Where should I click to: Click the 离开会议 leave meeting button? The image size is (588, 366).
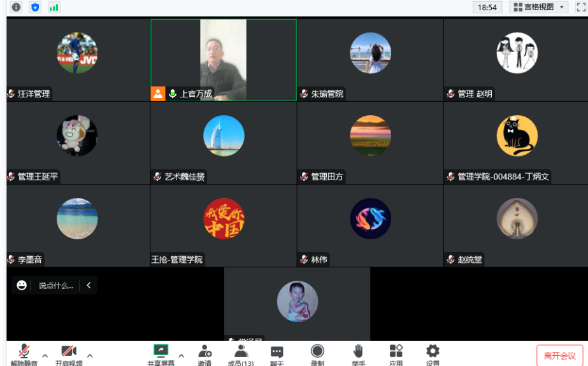pos(559,356)
